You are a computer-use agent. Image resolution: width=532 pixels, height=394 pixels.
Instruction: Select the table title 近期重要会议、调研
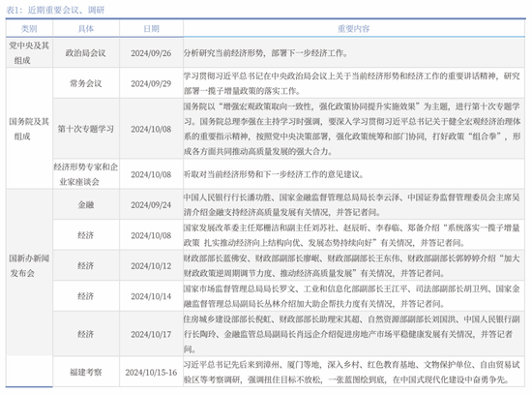coord(66,10)
